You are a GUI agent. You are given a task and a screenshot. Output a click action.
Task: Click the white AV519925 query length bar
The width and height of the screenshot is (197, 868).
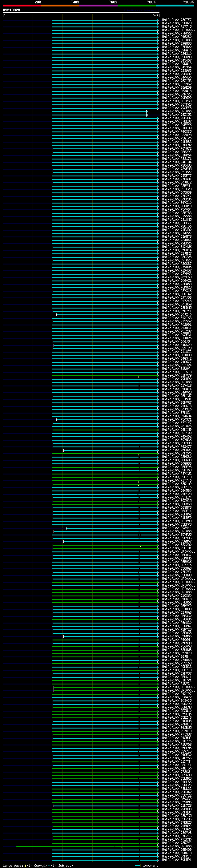pyautogui.click(x=81, y=12)
